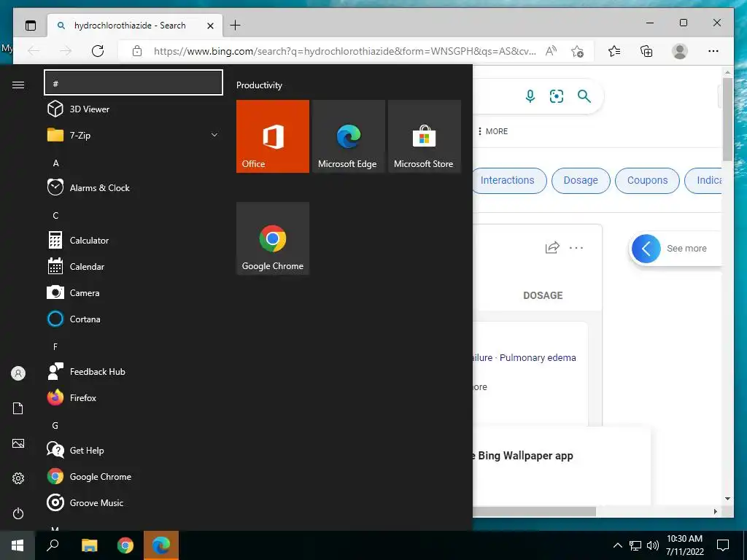Launch Google Chrome from the app list
Viewport: 747px width, 560px height.
point(133,476)
